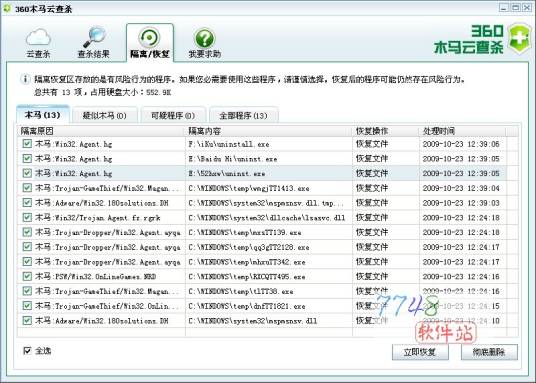
Task: Switch to the 木马 (13) tab
Action: click(x=43, y=115)
